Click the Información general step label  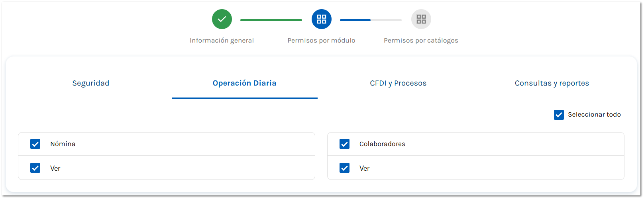222,41
